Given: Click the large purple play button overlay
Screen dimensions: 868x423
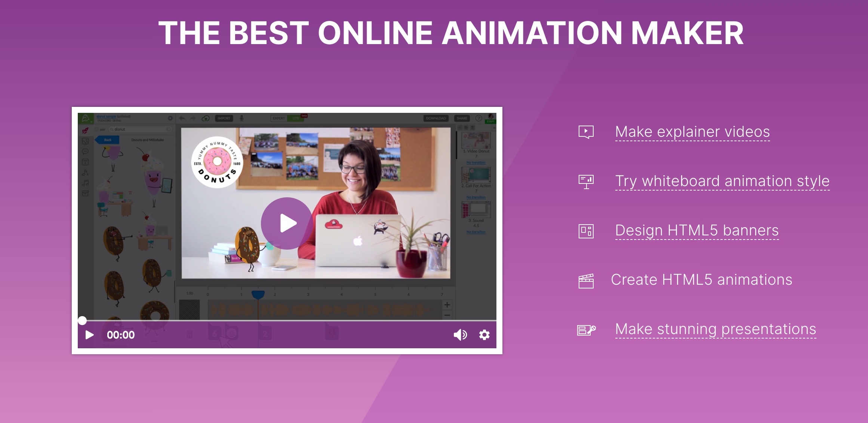Looking at the screenshot, I should coord(287,223).
